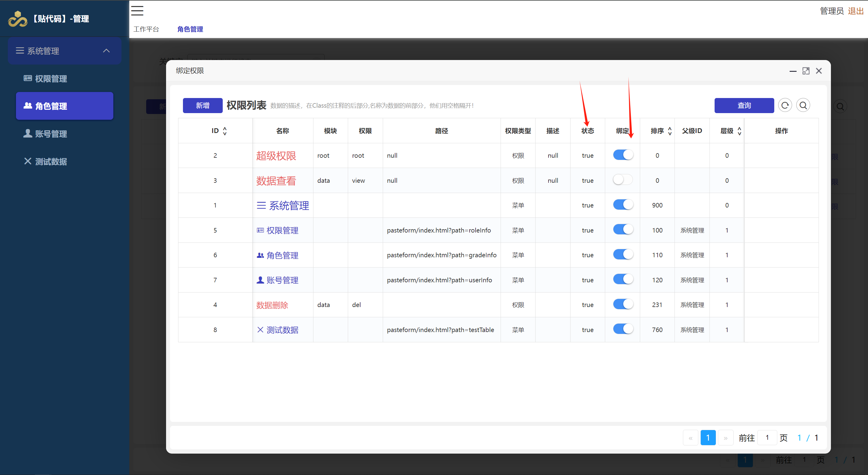Click the refresh icon beside 查询 button
Viewport: 868px width, 475px height.
click(x=785, y=106)
